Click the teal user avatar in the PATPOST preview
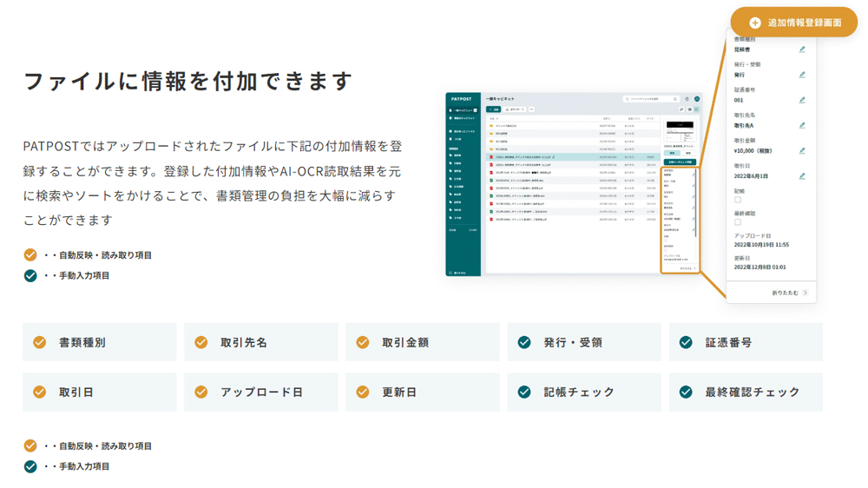Image resolution: width=868 pixels, height=488 pixels. click(x=697, y=99)
